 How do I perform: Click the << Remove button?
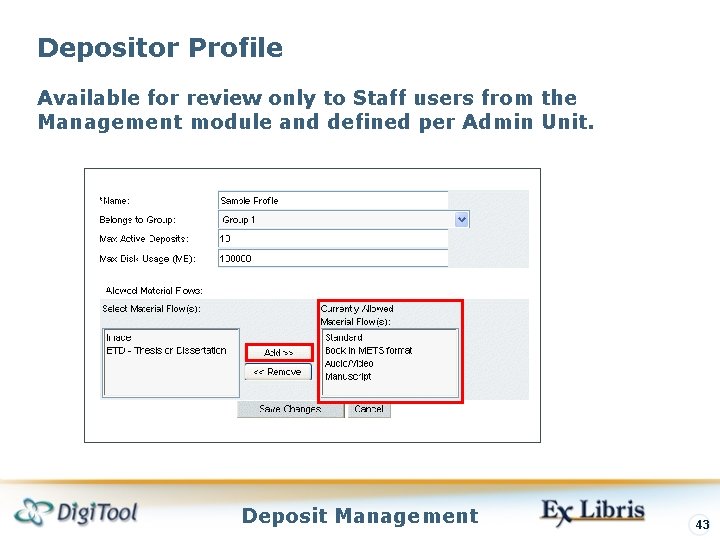pos(278,372)
